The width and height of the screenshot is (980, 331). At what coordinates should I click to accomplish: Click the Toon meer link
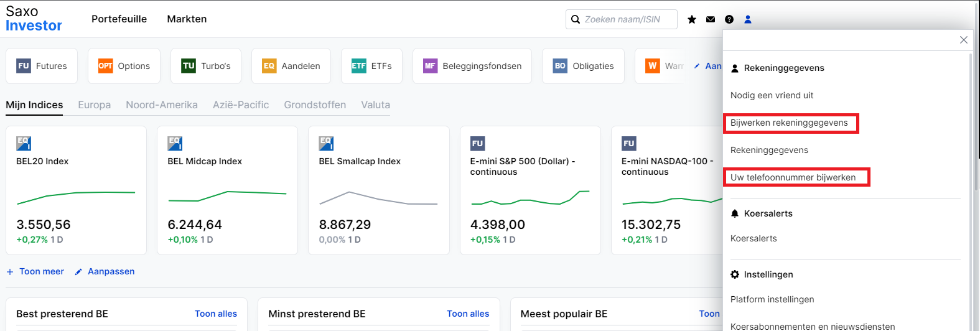pos(42,271)
